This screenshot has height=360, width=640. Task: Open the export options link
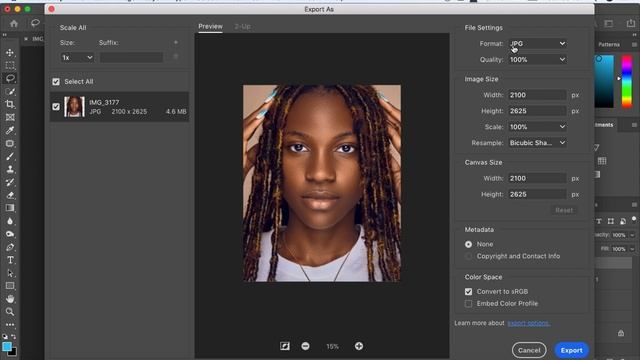[x=529, y=323]
